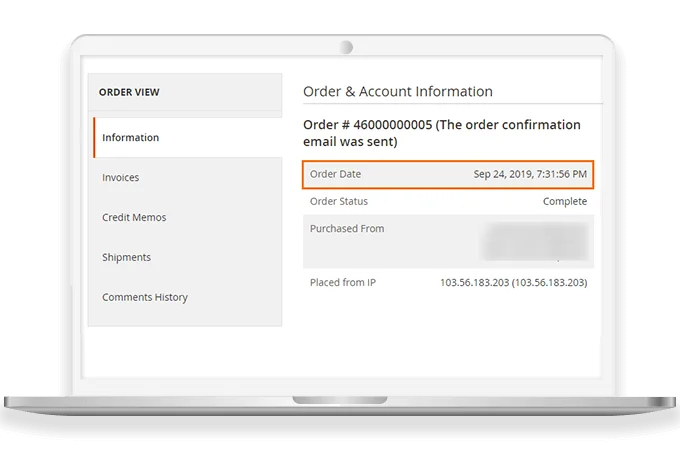Click the Order Date label
Screen dimensions: 680x450
point(336,174)
